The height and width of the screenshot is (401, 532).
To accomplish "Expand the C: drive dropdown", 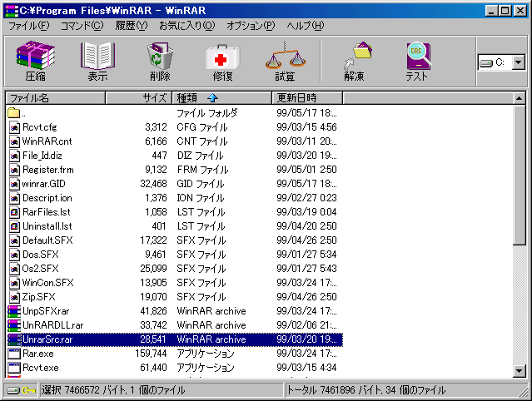I will pos(519,62).
